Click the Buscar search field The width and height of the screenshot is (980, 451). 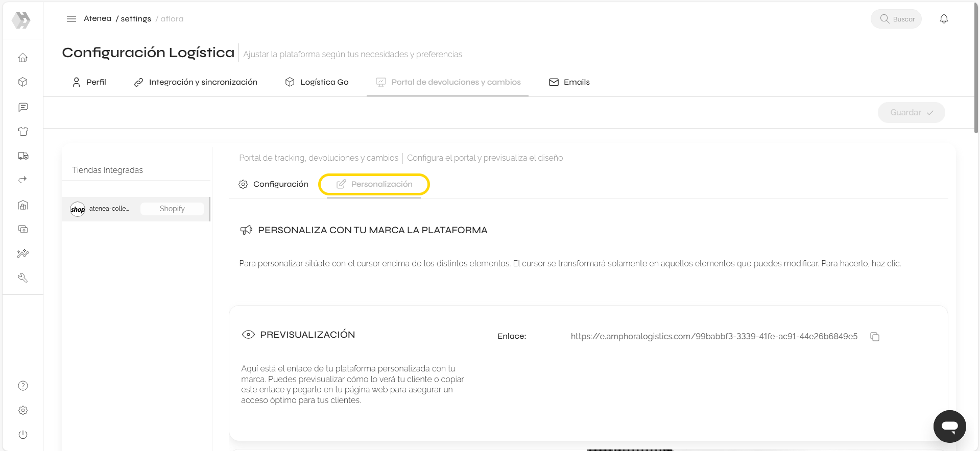897,19
